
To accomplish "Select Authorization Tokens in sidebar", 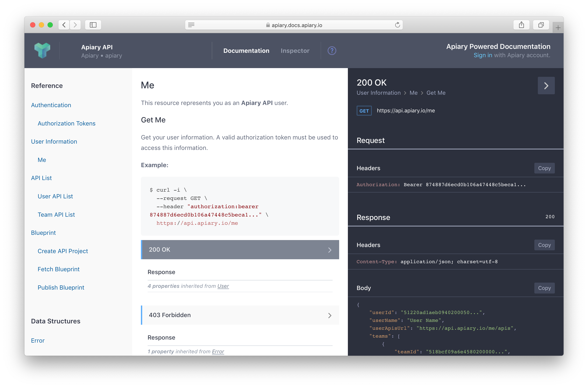I will click(x=67, y=124).
